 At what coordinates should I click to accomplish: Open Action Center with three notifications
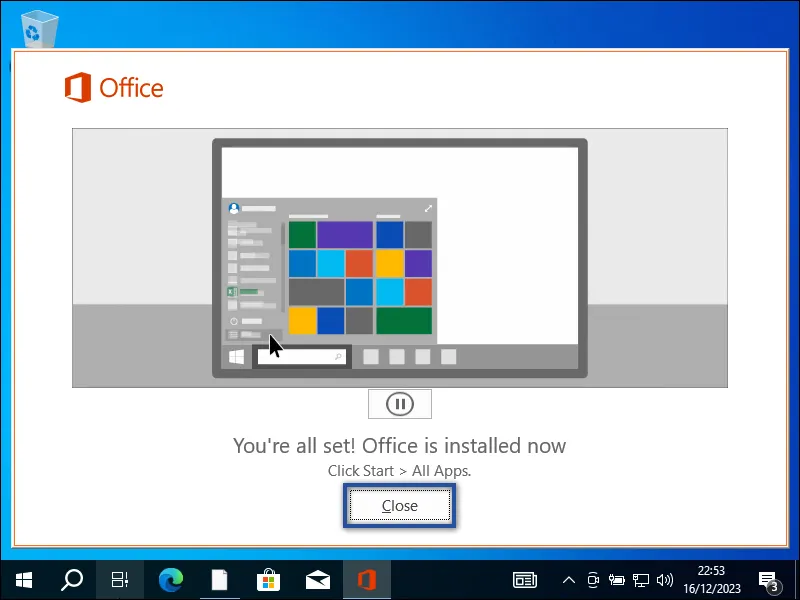pos(768,580)
